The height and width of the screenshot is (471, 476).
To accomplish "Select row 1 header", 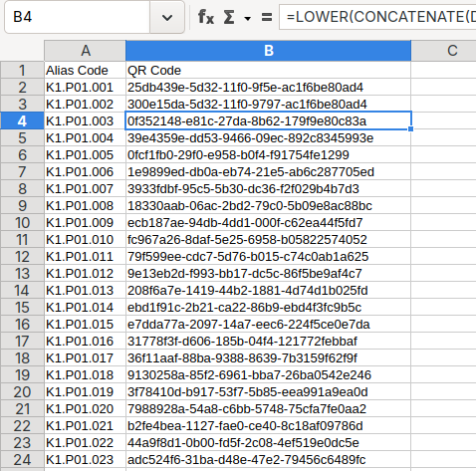I will pos(22,71).
